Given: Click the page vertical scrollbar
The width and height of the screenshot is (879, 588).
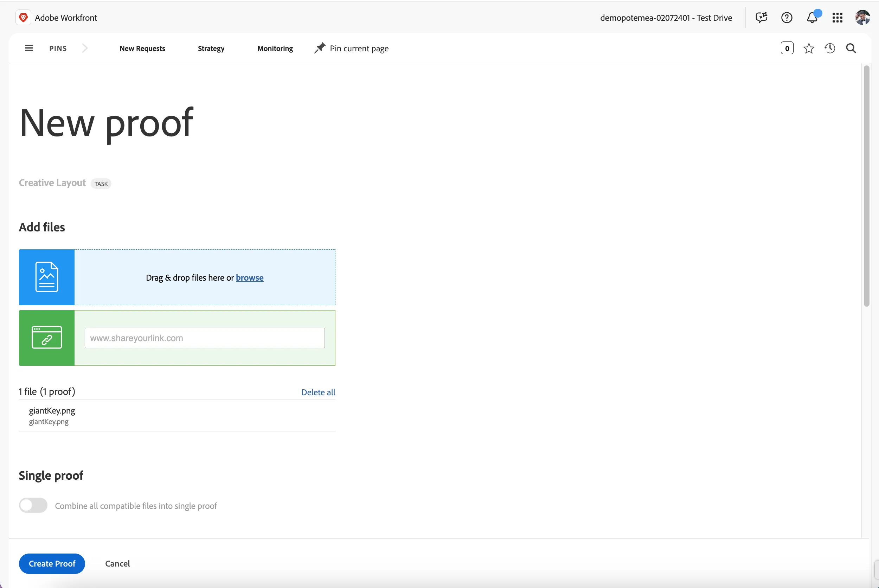Looking at the screenshot, I should 866,186.
